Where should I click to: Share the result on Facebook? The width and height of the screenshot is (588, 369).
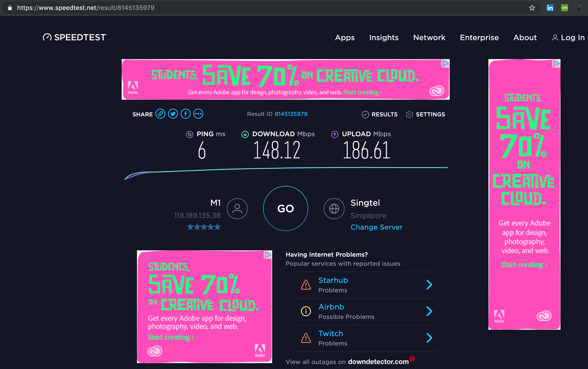[185, 114]
